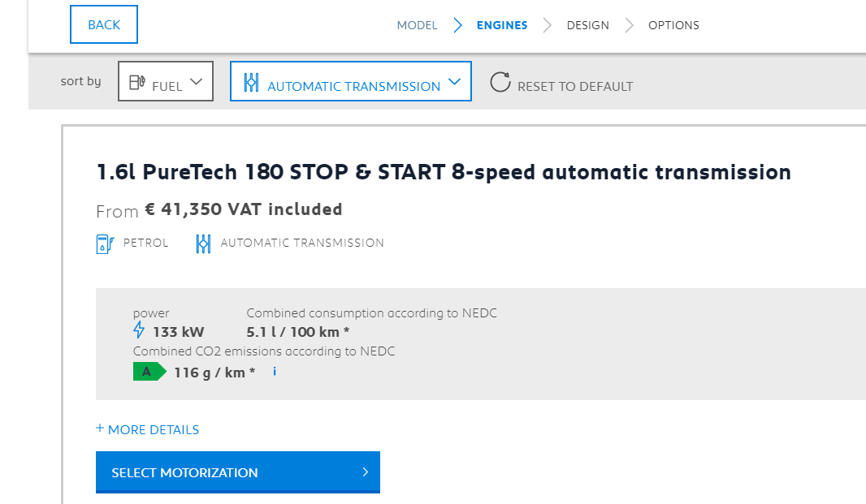Click 'Combined CO2 emissions according to NEDC' label
Screen dimensions: 866x504
pos(264,351)
